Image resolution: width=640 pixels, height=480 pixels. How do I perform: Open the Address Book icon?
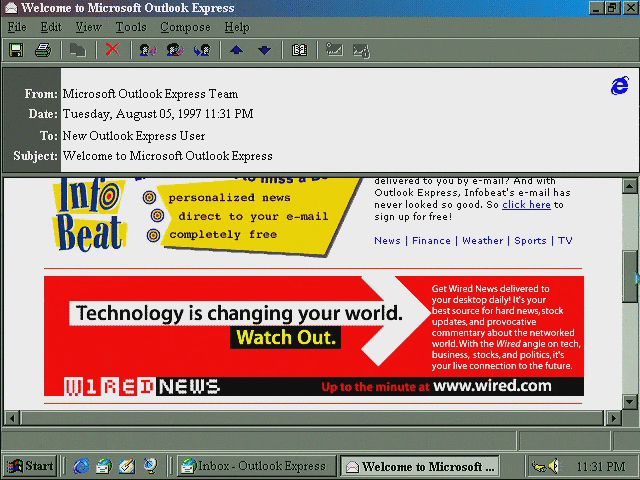tap(299, 50)
